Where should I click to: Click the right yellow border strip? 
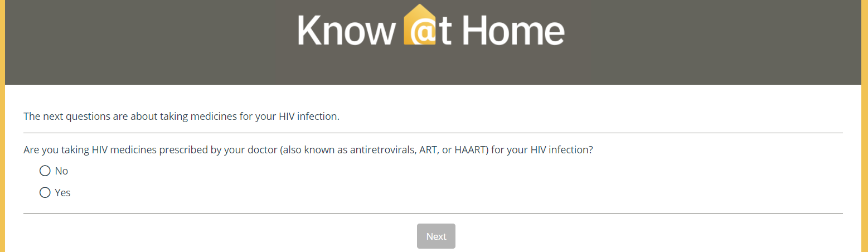(865, 139)
